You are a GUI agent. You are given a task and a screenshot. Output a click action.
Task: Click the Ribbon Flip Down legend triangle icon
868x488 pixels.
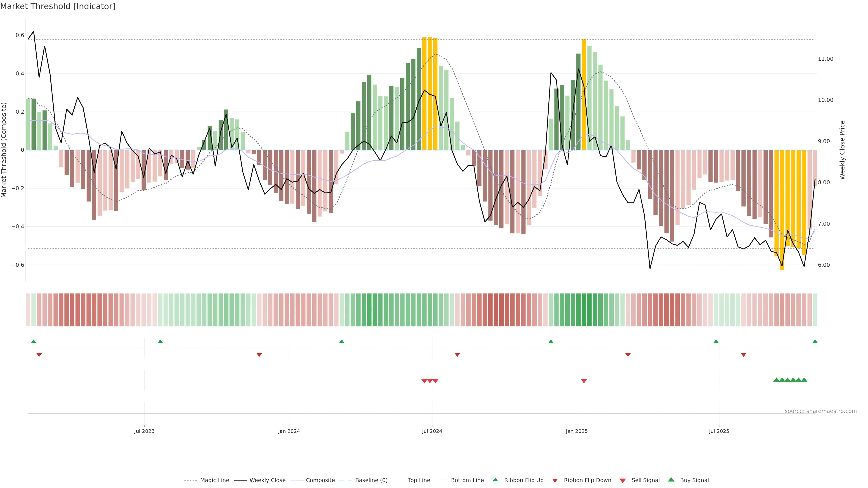555,481
